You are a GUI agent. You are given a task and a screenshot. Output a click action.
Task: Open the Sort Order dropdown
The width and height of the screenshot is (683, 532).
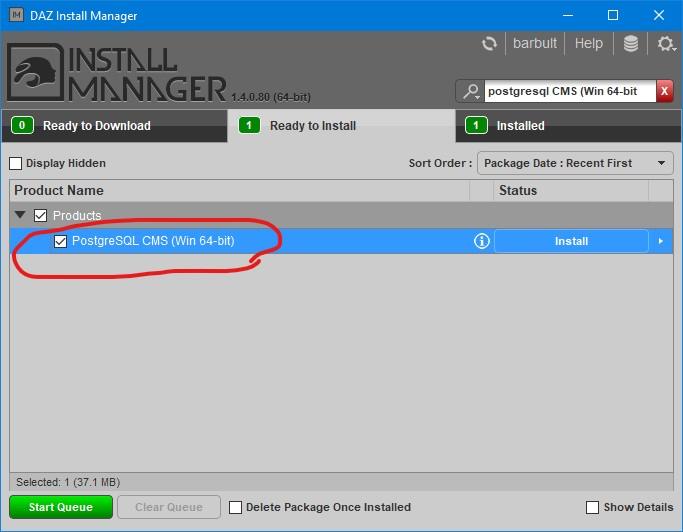coord(575,163)
